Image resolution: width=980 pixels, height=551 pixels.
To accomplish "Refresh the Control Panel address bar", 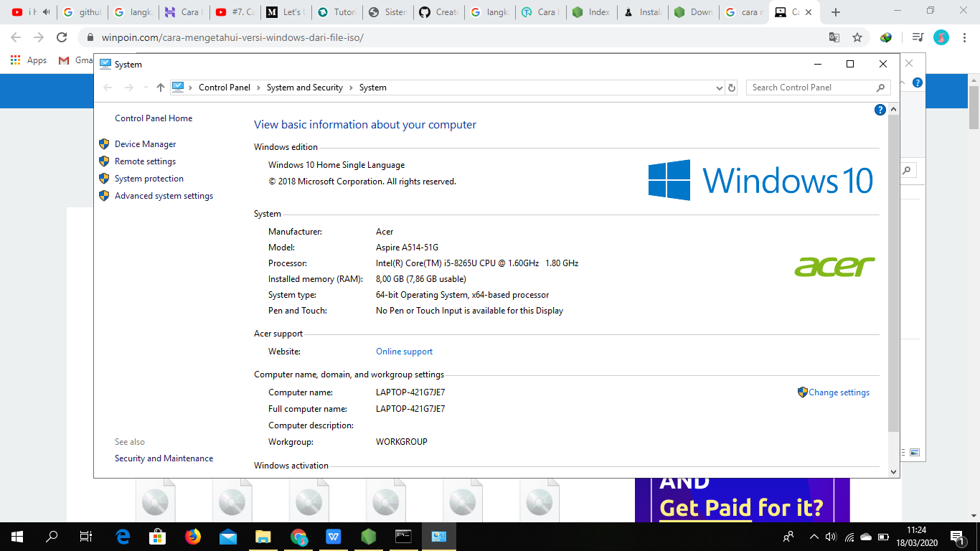I will [732, 88].
